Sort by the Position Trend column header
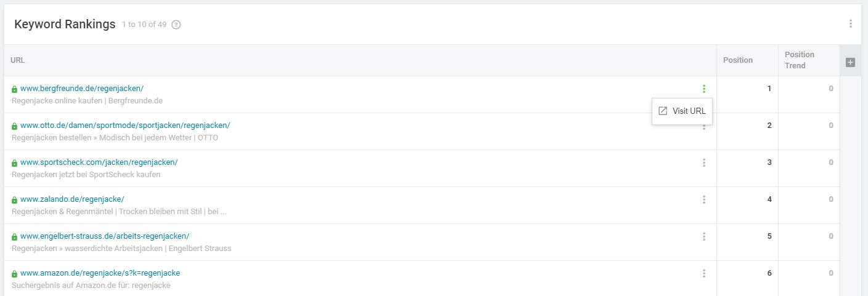 point(800,60)
